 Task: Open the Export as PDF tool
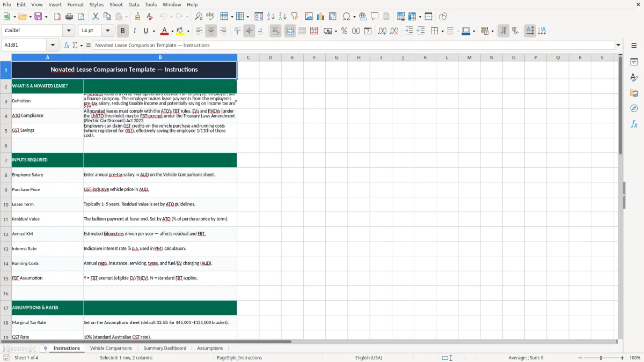[x=57, y=17]
